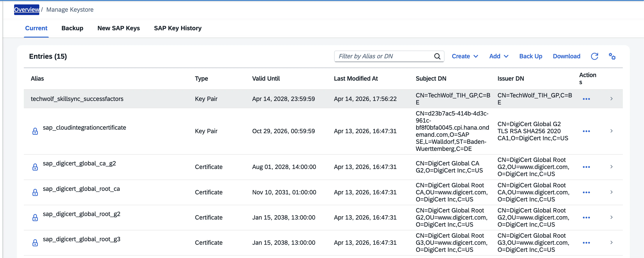The width and height of the screenshot is (644, 258).
Task: Expand the techwolf_skillsync_successfactors row details
Action: [612, 99]
